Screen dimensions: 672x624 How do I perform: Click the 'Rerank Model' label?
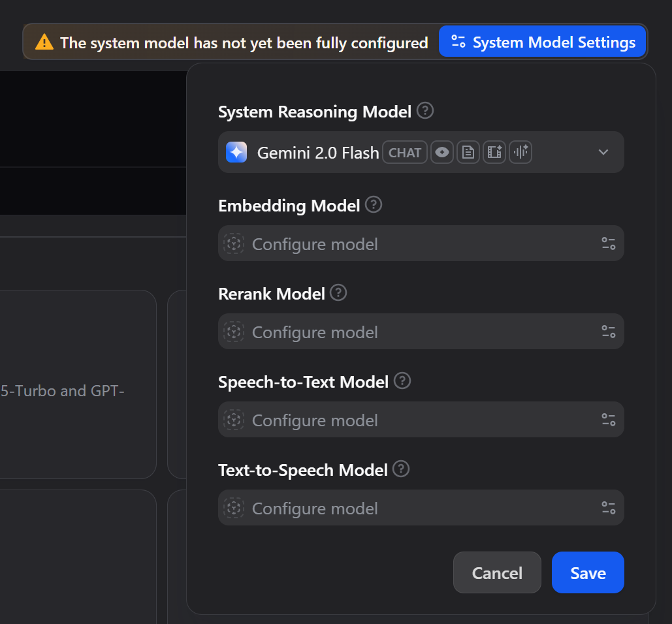click(x=271, y=294)
